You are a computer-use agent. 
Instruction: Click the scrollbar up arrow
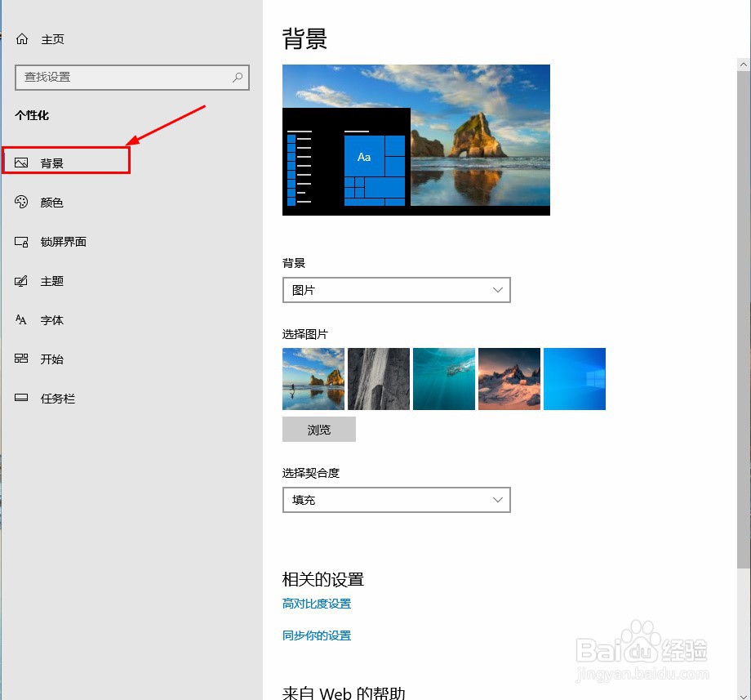[744, 65]
